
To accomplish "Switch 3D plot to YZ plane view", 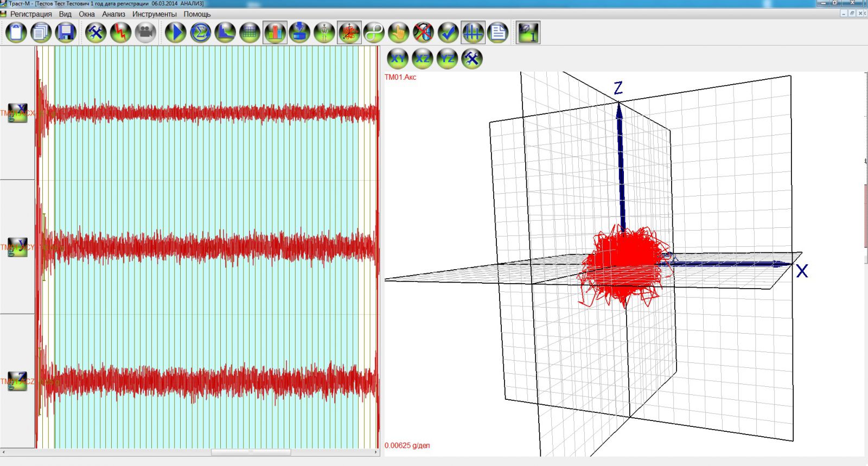I will coord(447,59).
